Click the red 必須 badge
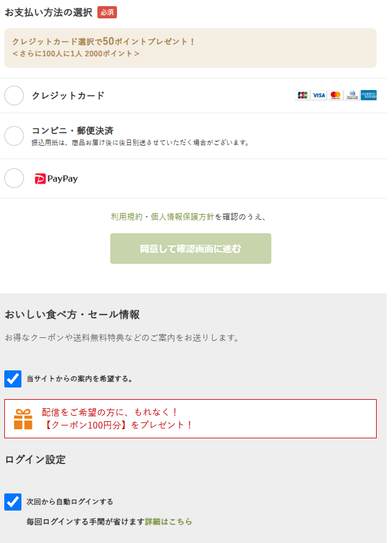Viewport: 392px width, 543px height. [107, 12]
